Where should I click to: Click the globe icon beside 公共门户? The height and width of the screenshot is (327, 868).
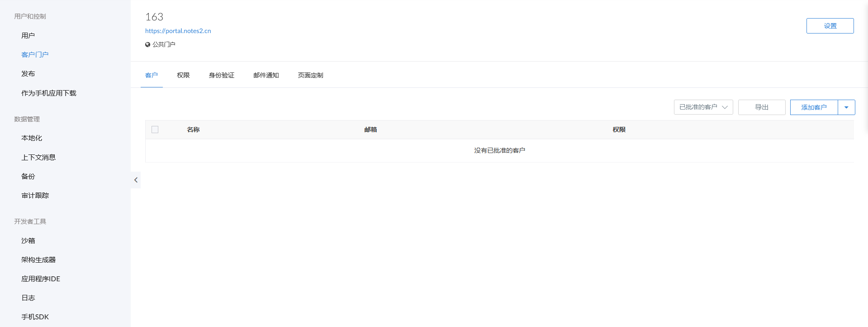pos(147,44)
